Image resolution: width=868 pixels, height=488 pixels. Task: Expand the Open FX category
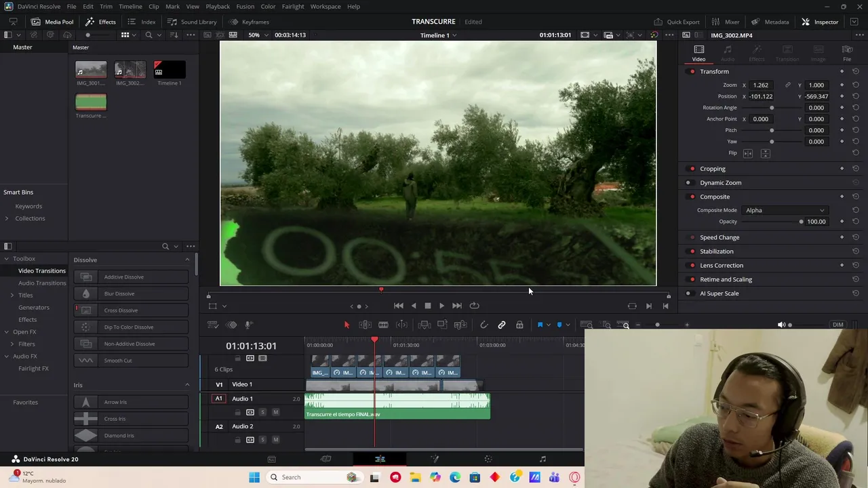point(7,332)
